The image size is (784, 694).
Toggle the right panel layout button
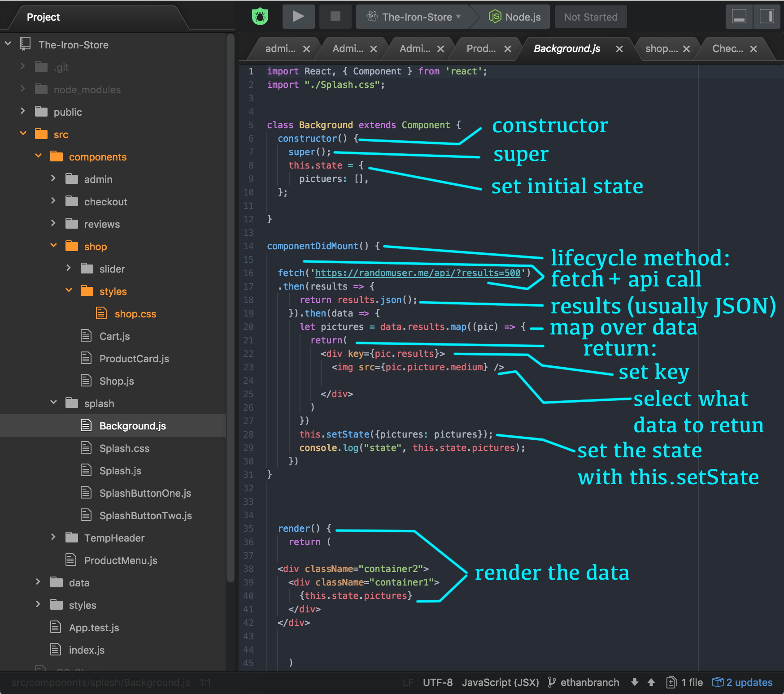[x=767, y=17]
